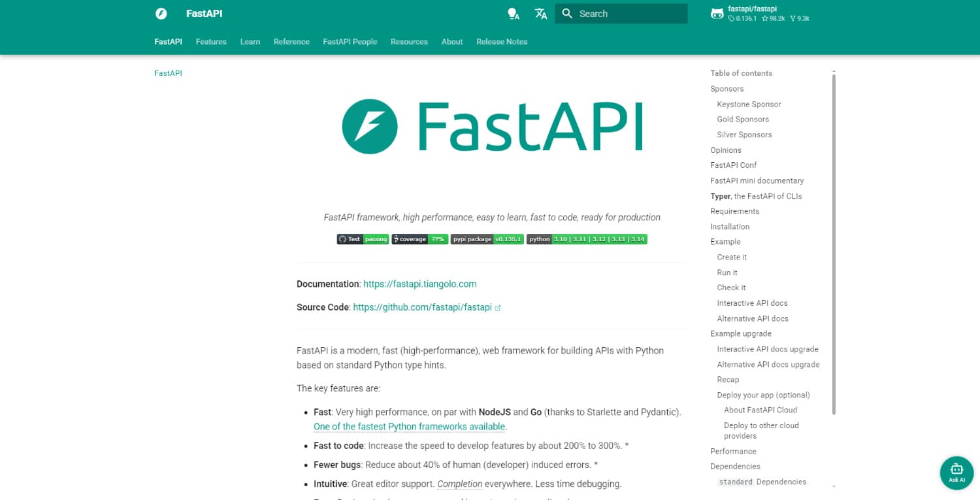The width and height of the screenshot is (980, 500).
Task: Click the search magnifier icon
Action: [567, 14]
